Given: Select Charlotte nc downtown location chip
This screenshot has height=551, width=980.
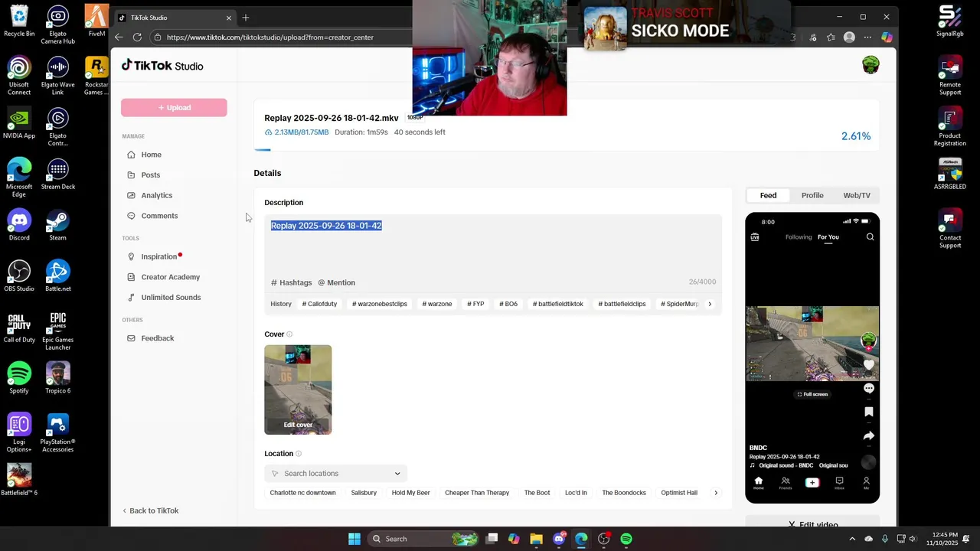Looking at the screenshot, I should click(x=303, y=493).
